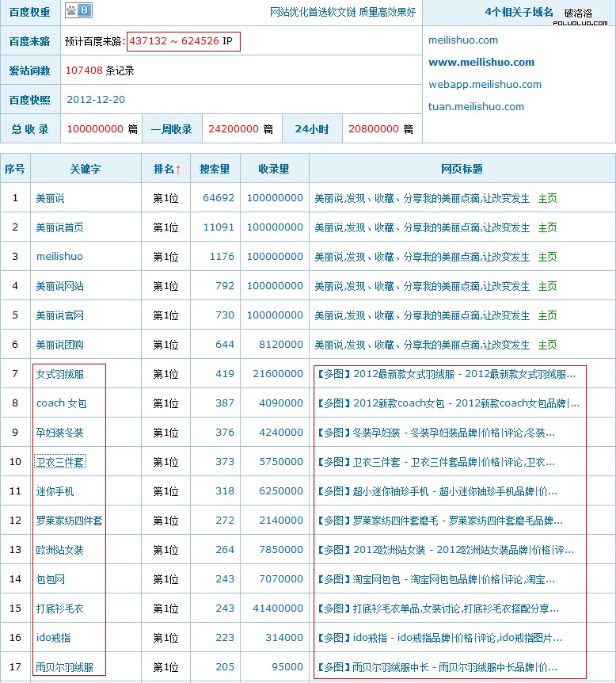Open the 主页 link in the 美丽说团购 row
This screenshot has height=683, width=616.
pyautogui.click(x=547, y=345)
